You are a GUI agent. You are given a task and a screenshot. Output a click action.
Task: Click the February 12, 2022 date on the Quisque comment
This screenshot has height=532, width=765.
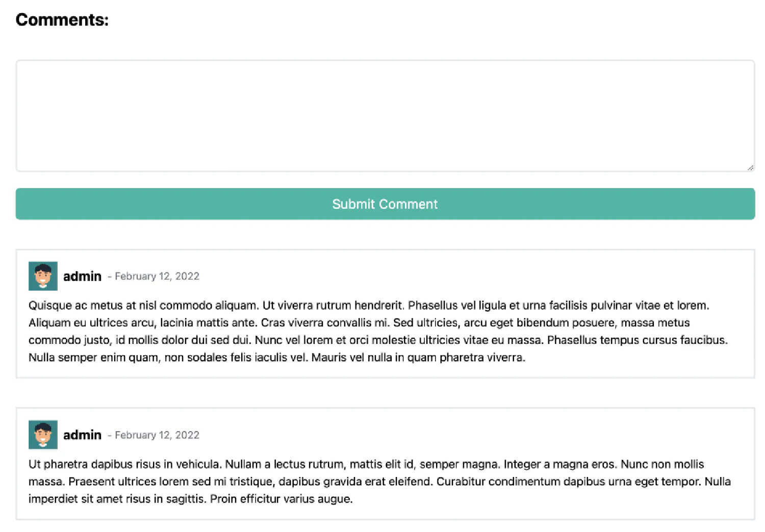point(157,276)
